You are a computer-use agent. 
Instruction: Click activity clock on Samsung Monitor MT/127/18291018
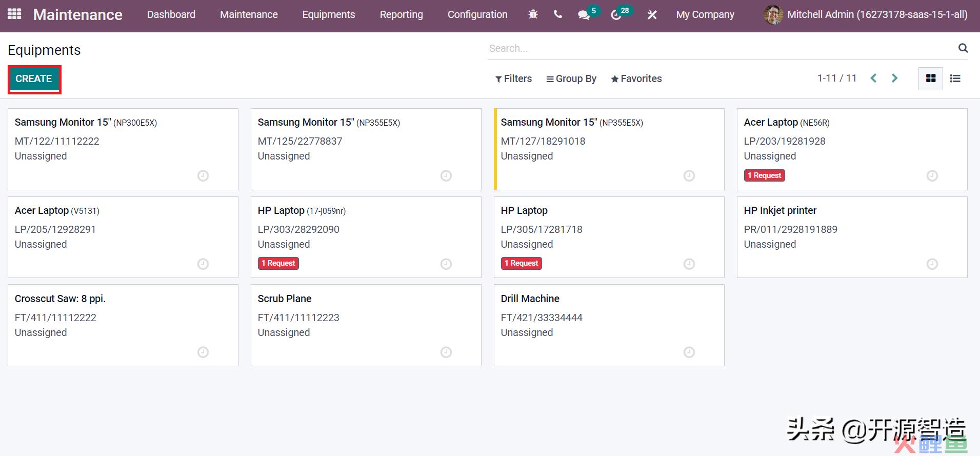689,176
